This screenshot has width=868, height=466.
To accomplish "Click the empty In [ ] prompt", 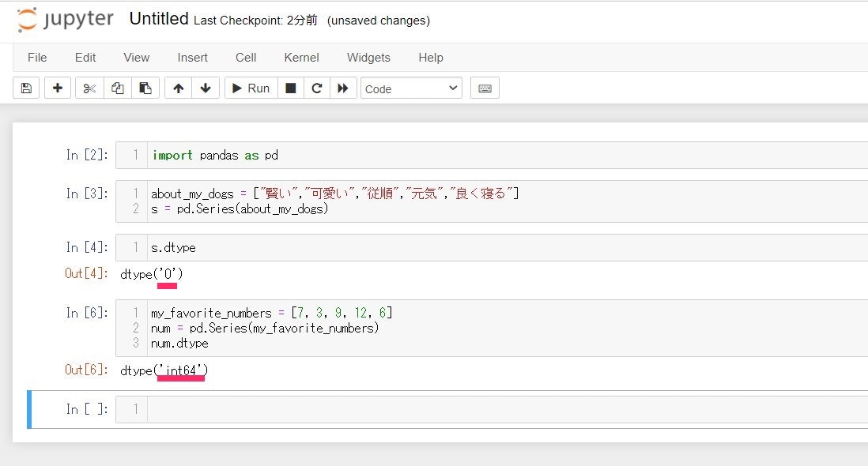I will [x=87, y=409].
